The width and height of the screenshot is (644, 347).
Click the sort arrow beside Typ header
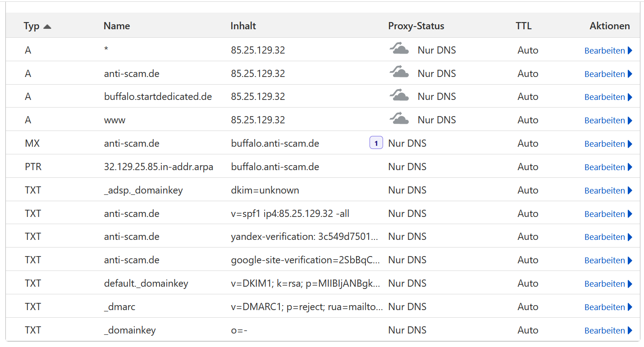pos(47,27)
